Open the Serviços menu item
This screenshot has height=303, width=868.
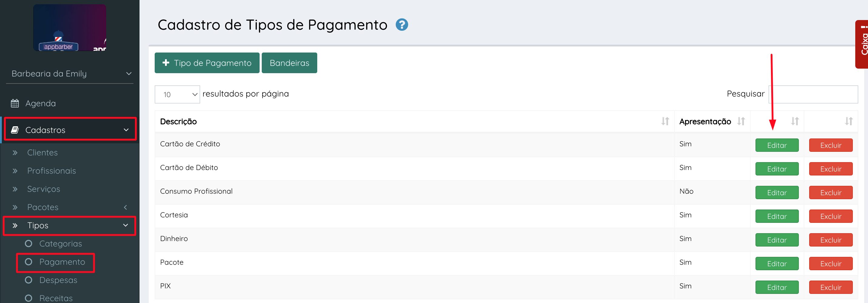44,189
